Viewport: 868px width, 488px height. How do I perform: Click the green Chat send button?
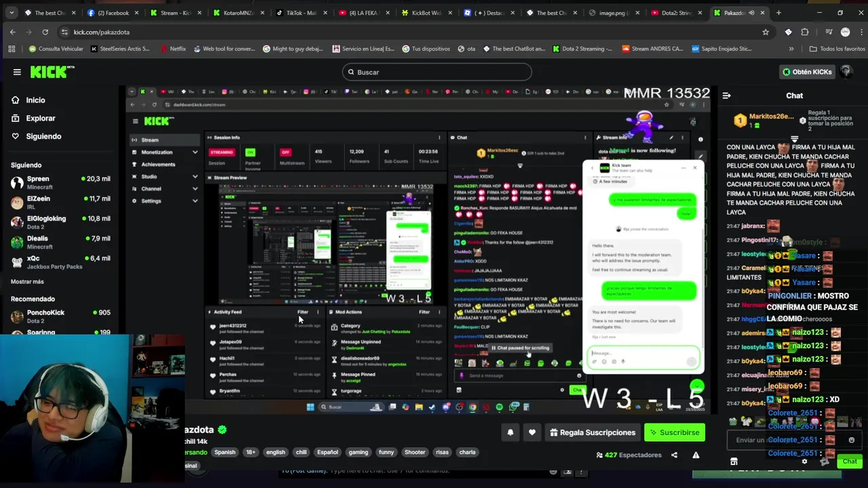[x=850, y=462]
